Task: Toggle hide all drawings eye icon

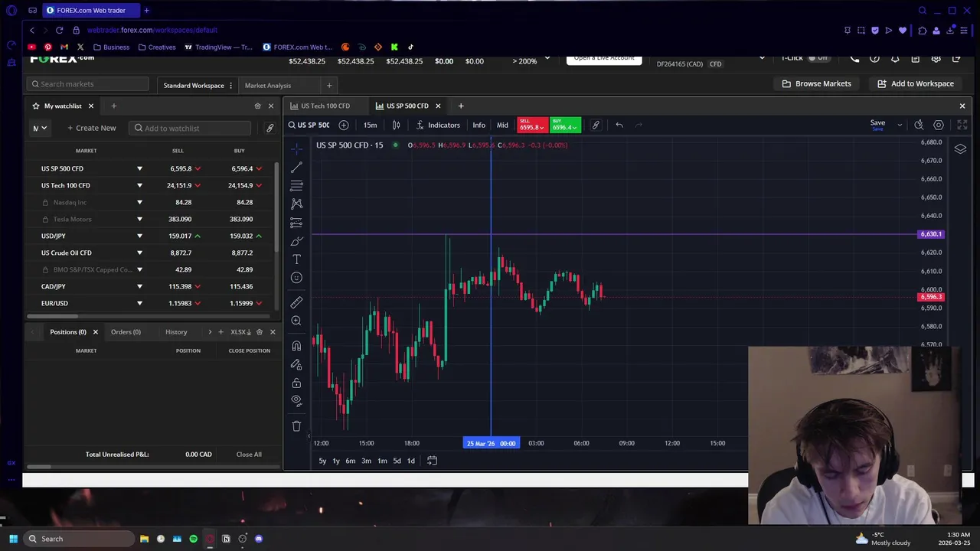Action: pyautogui.click(x=296, y=400)
